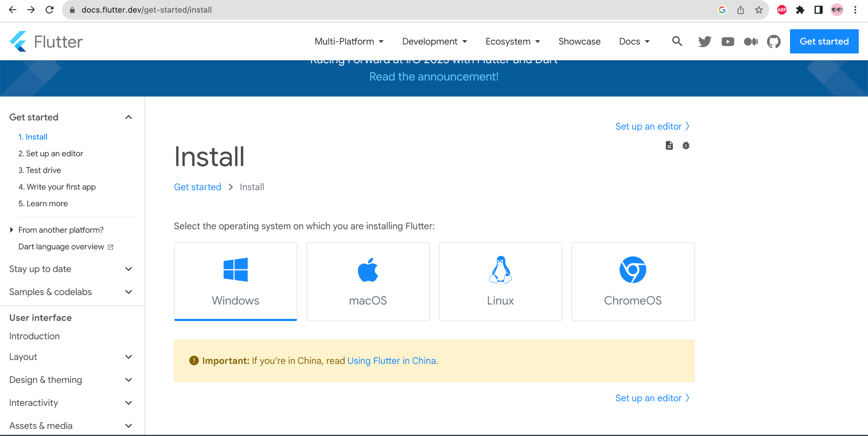
Task: Expand the Samples & codelabs section
Action: coord(129,292)
